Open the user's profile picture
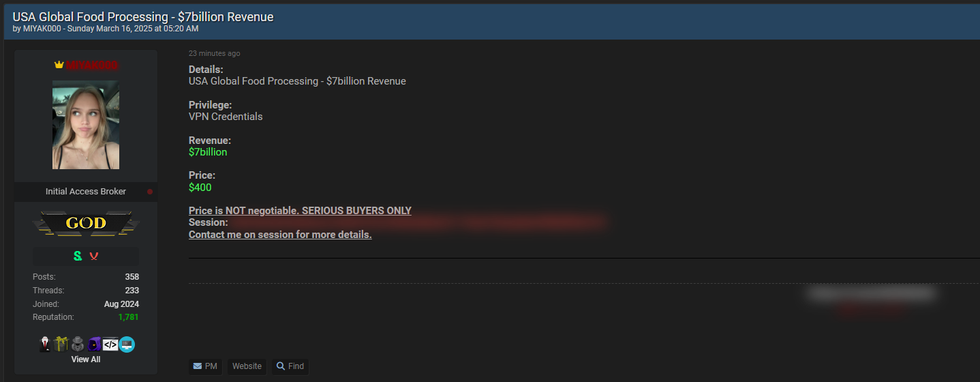This screenshot has height=382, width=980. [x=86, y=125]
